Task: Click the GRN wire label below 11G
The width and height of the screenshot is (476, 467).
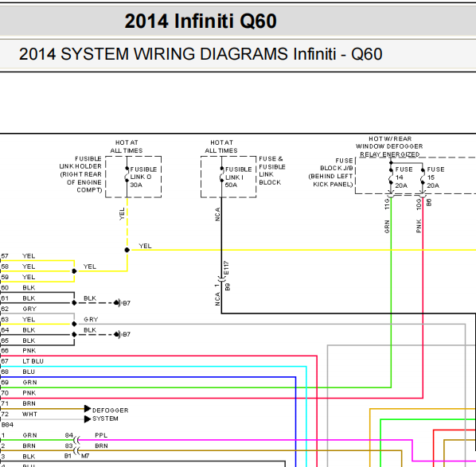Action: 387,227
